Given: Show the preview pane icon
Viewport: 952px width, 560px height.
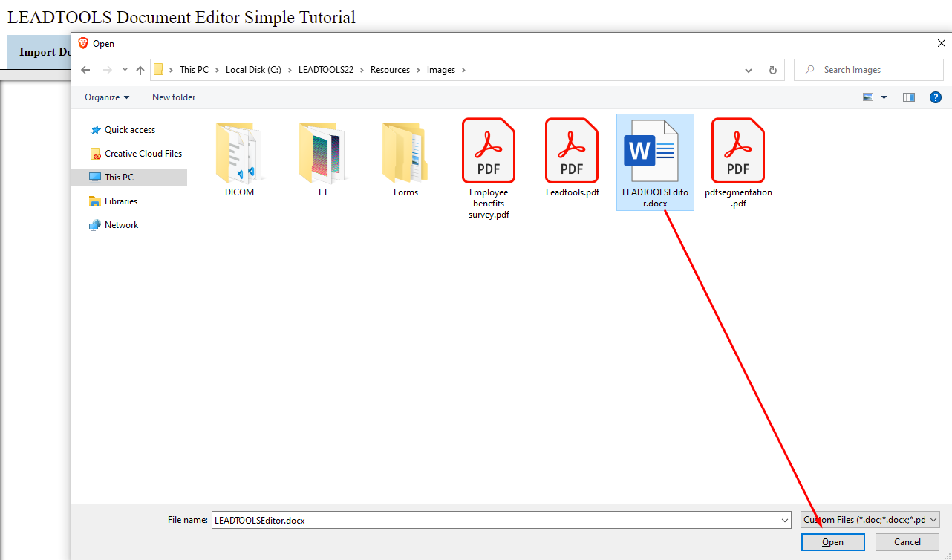Looking at the screenshot, I should tap(909, 97).
